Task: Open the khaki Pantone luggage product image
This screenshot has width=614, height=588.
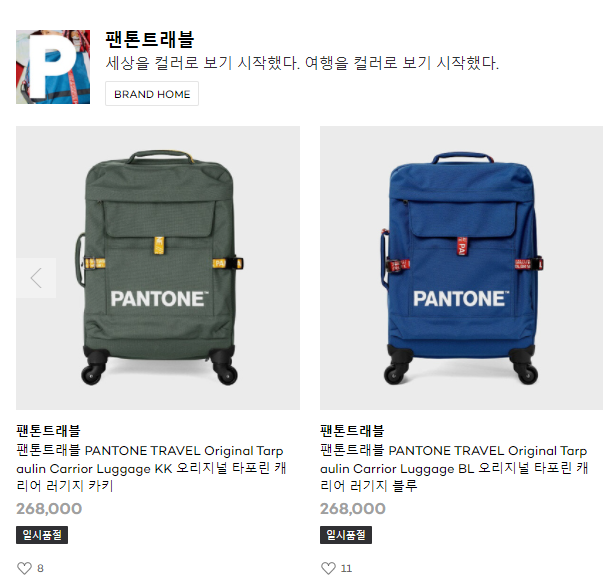Action: (x=158, y=268)
